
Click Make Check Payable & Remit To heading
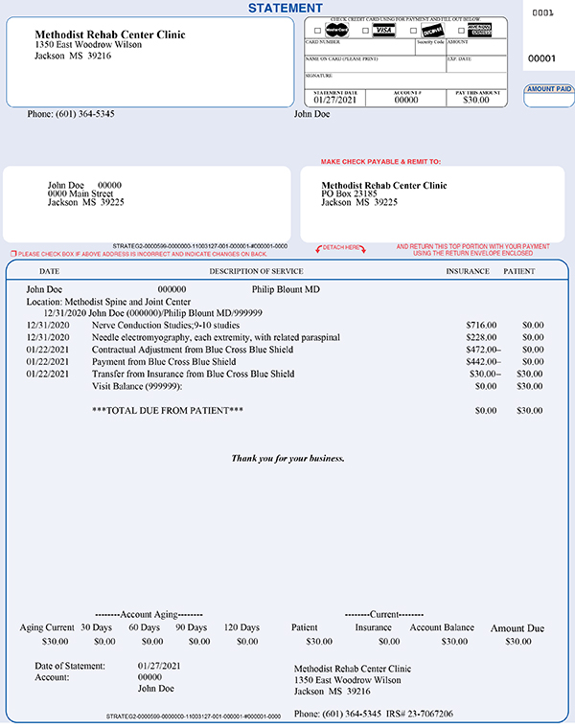pyautogui.click(x=380, y=162)
